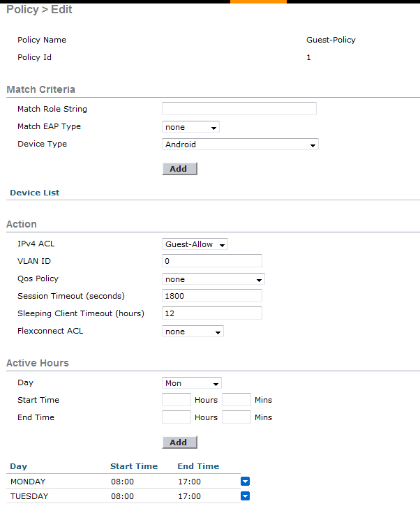Image resolution: width=420 pixels, height=506 pixels.
Task: Click the Sleeping Client Timeout hours field
Action: (x=212, y=313)
